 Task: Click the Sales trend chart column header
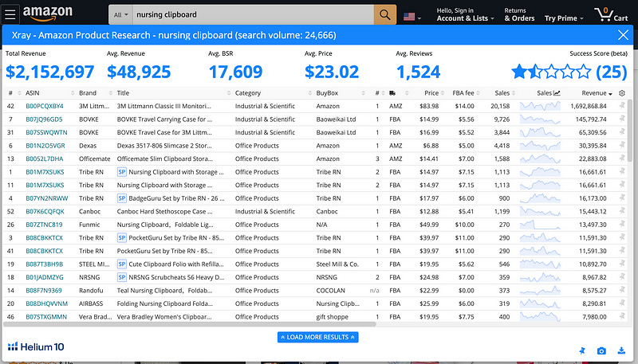(x=548, y=93)
